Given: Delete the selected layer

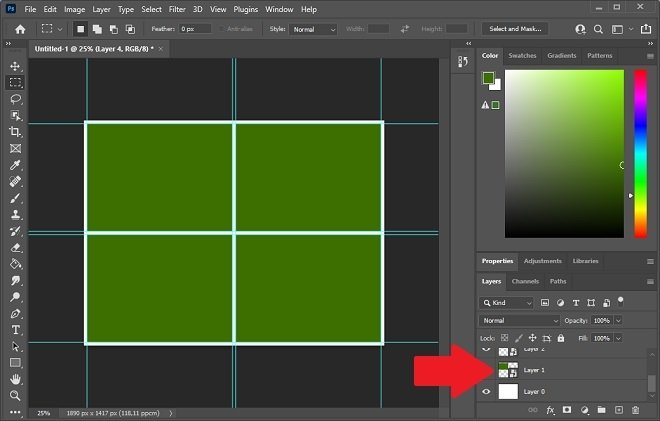Looking at the screenshot, I should point(636,410).
